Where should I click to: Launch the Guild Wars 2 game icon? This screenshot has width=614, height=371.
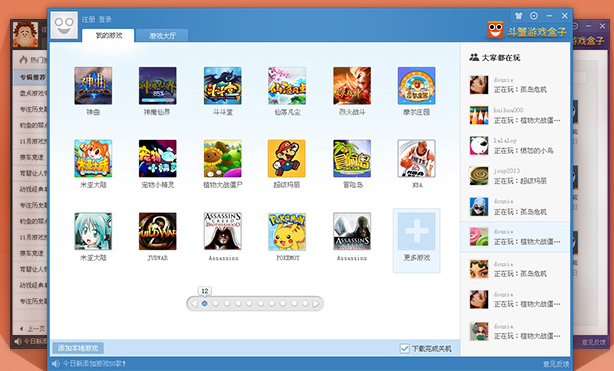tap(157, 232)
